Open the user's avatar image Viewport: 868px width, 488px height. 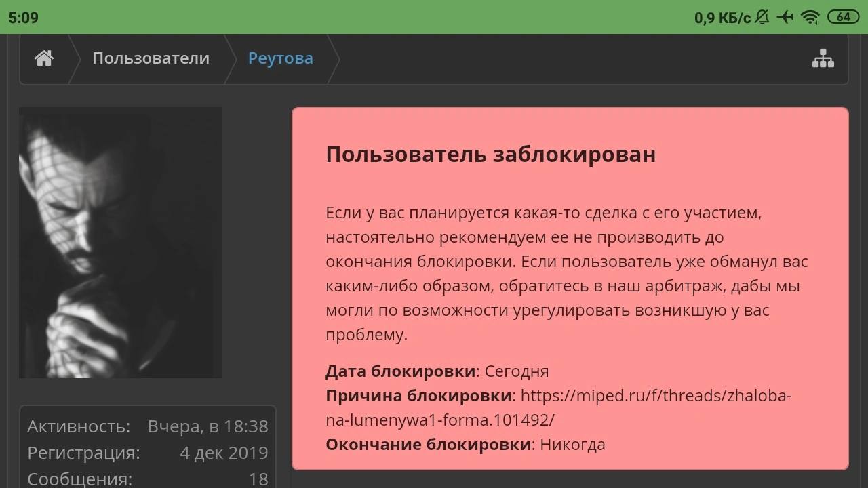point(121,243)
